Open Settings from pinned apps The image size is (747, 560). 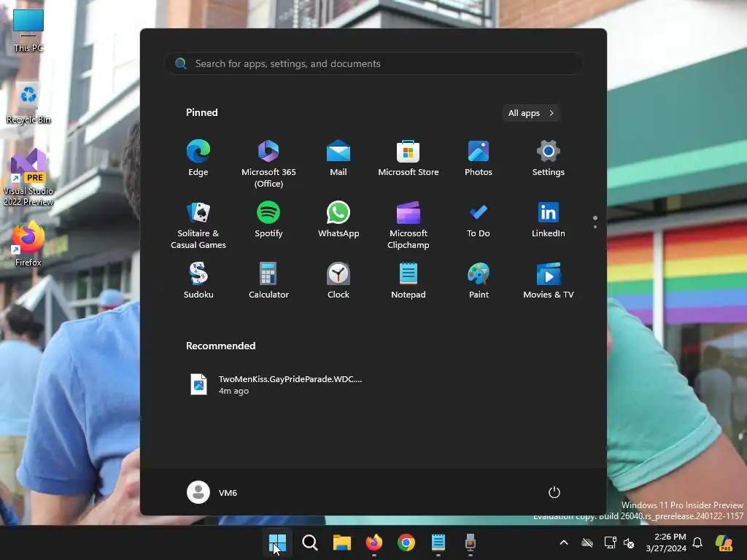[549, 158]
